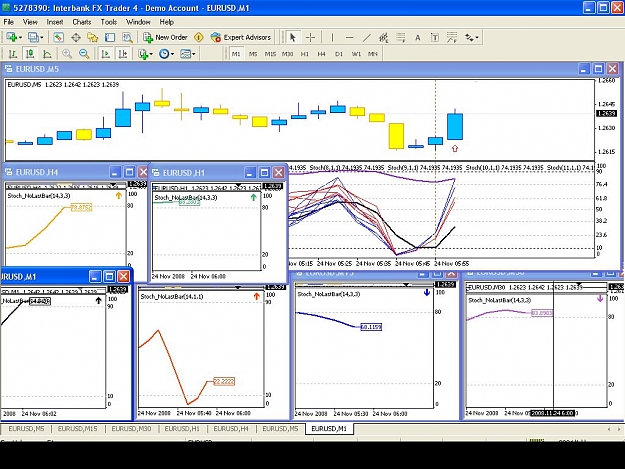The height and width of the screenshot is (469, 625).
Task: Open the Arrows drawing tools dropdown
Action: coord(472,37)
